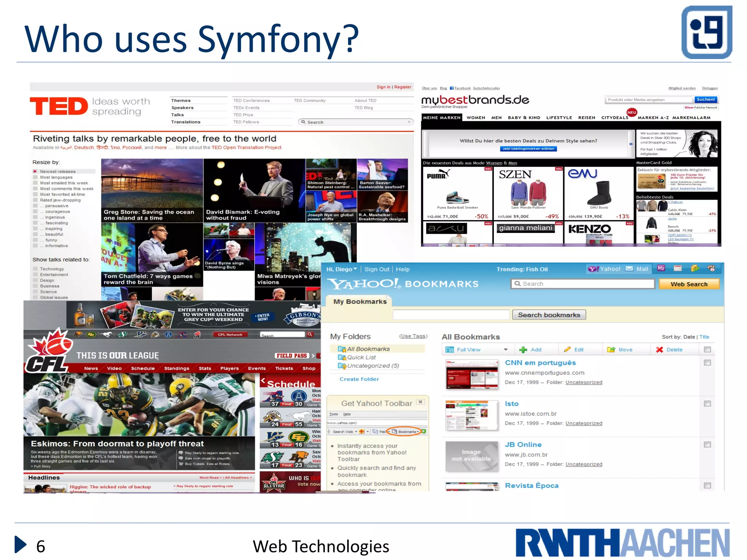Click the Create Folder link
747x560 pixels.
coord(359,379)
